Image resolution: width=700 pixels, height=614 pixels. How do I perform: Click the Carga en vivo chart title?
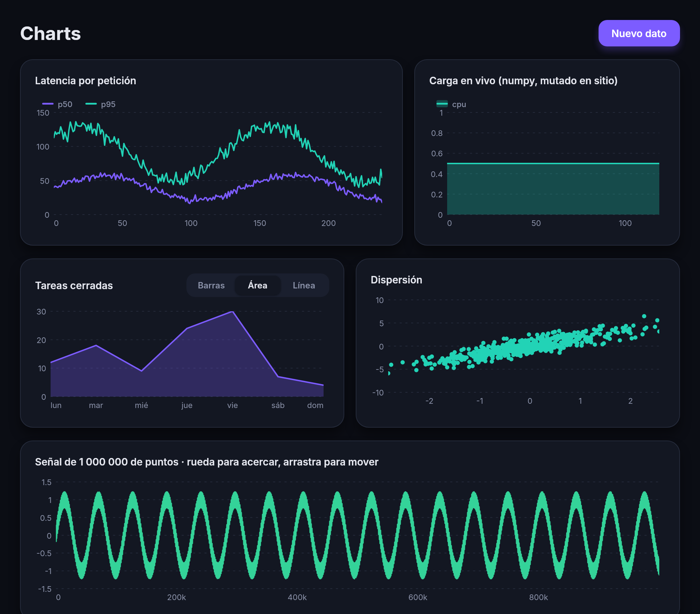tap(523, 81)
